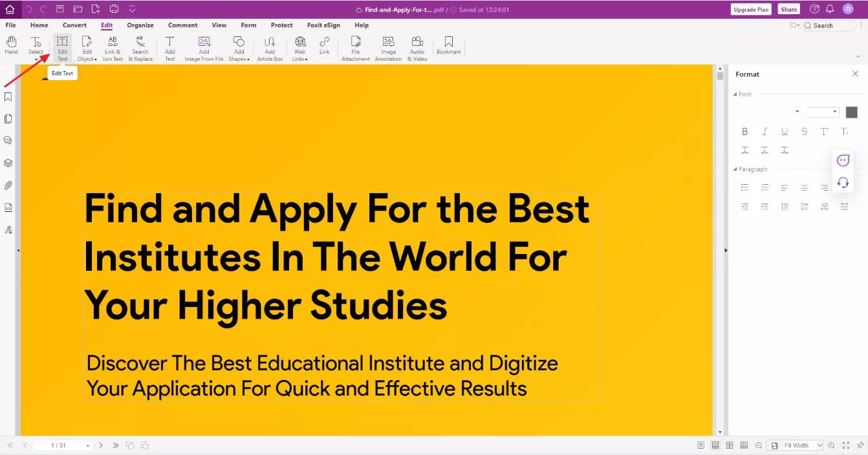Save the document using the toolbar icon

[60, 9]
